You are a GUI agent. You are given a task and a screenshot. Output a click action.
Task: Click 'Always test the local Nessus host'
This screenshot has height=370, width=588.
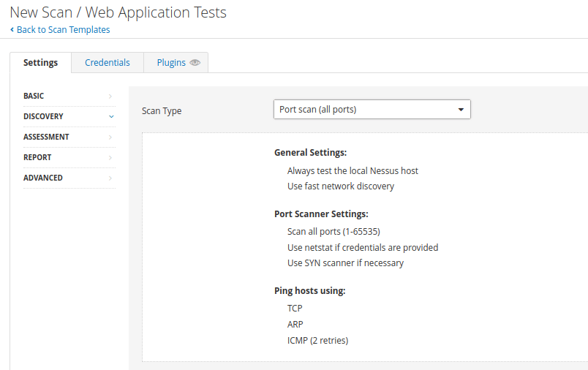point(353,171)
